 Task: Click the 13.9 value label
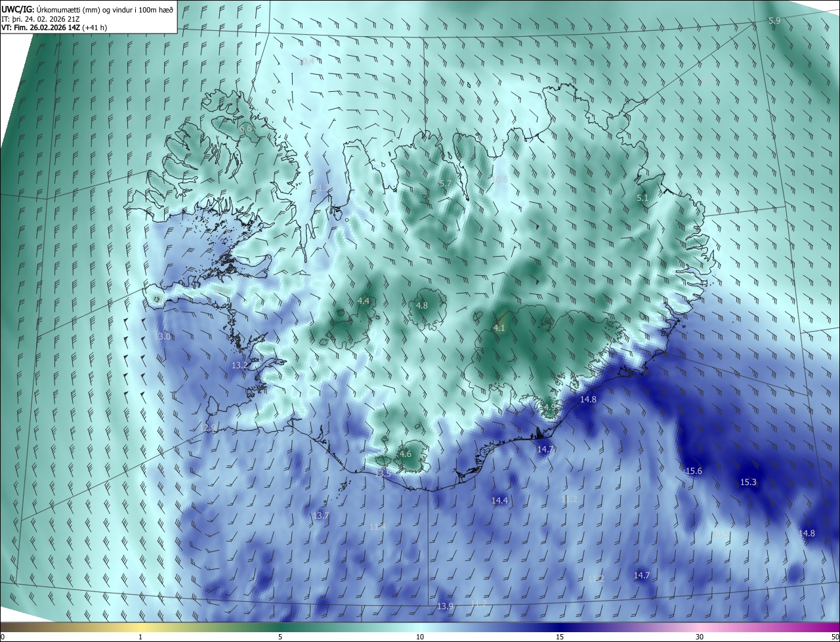[445, 606]
